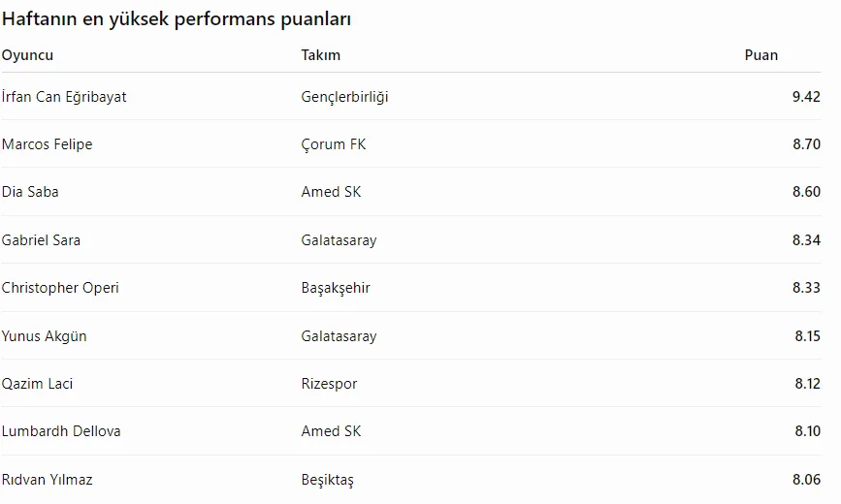Click on Dia Saba's name

(30, 192)
